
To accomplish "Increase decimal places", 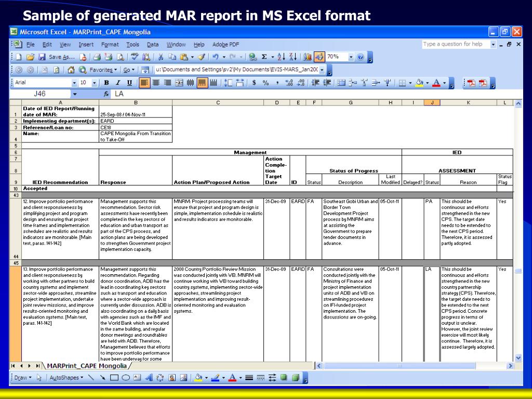I will (289, 83).
